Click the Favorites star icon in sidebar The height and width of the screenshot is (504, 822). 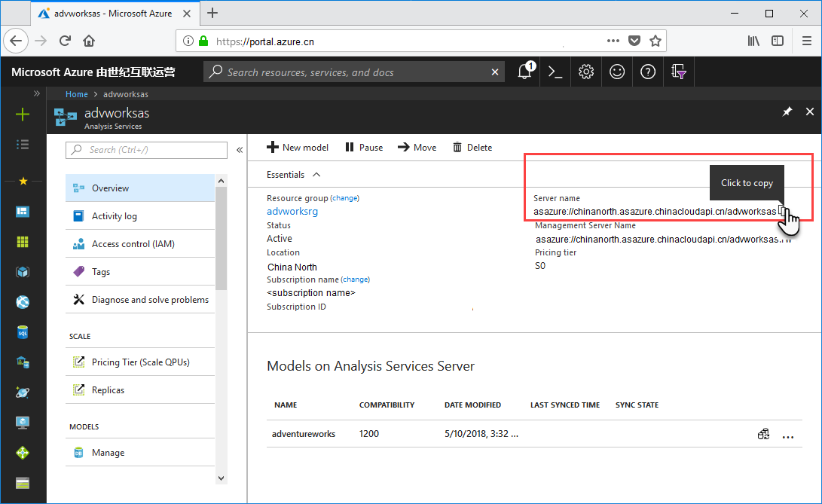tap(23, 181)
